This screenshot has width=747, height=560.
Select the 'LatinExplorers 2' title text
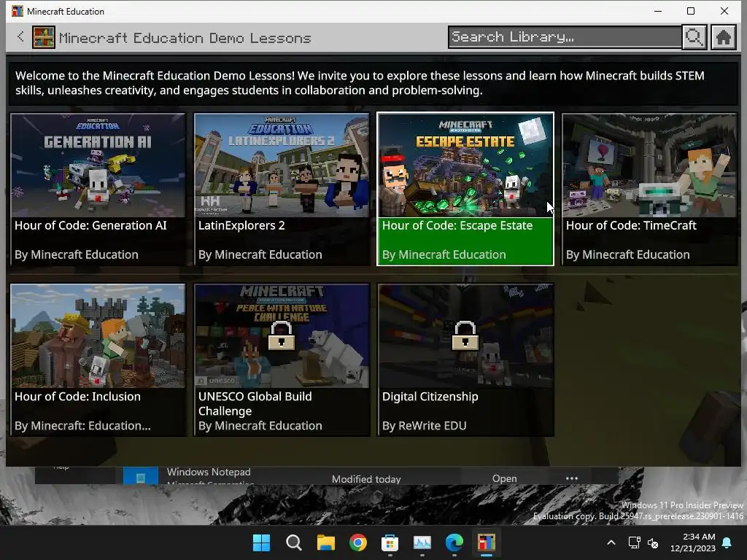tap(241, 226)
